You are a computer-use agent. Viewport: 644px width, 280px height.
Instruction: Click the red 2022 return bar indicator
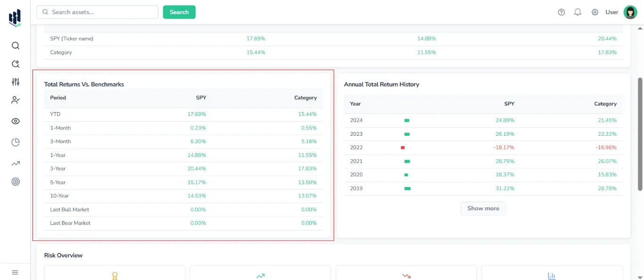click(x=403, y=147)
